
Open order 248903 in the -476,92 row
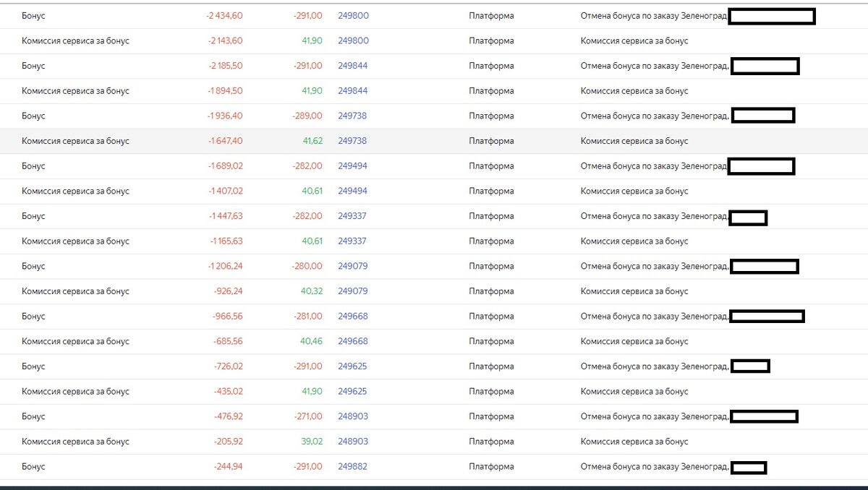(x=352, y=416)
